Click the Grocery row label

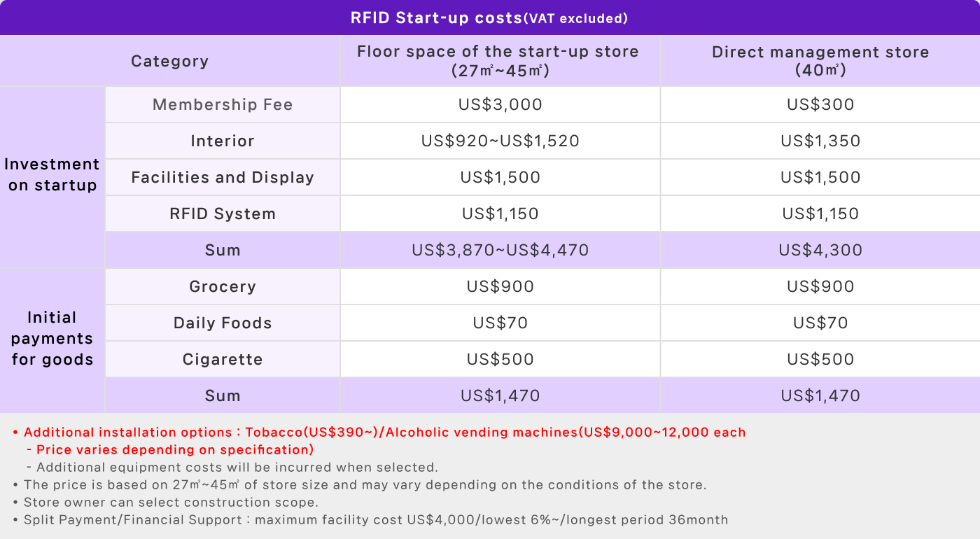point(223,286)
